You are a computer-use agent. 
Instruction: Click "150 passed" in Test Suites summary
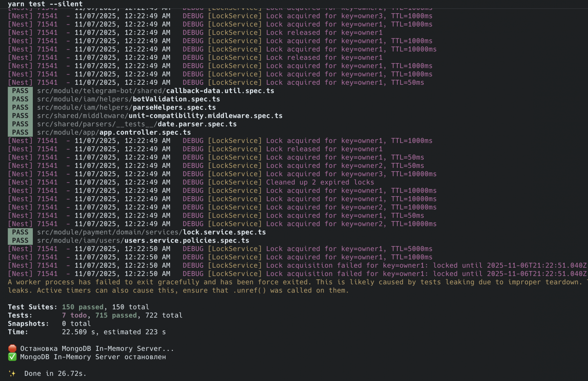click(83, 307)
